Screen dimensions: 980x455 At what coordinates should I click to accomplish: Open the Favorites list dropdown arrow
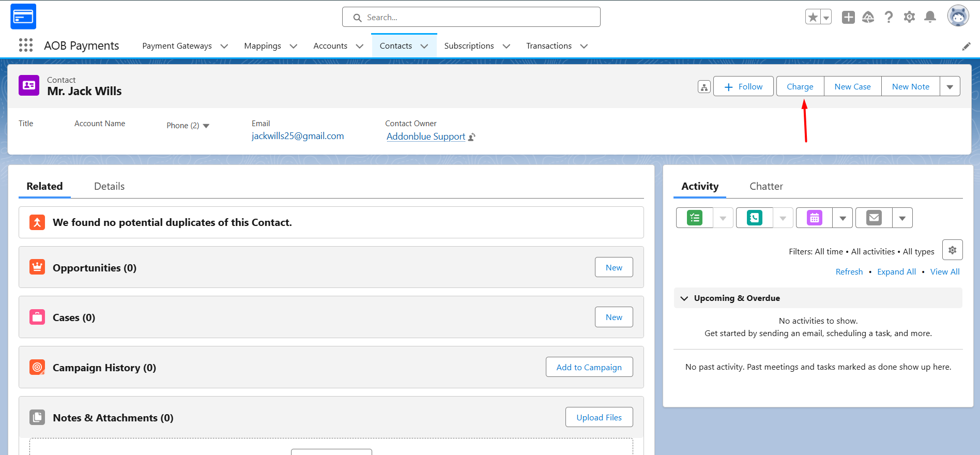(x=826, y=17)
